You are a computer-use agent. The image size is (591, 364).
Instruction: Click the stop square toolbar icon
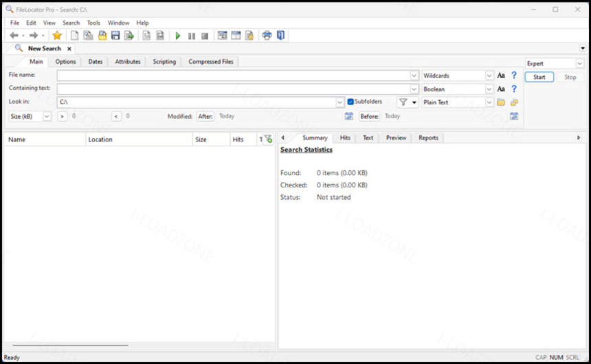205,36
